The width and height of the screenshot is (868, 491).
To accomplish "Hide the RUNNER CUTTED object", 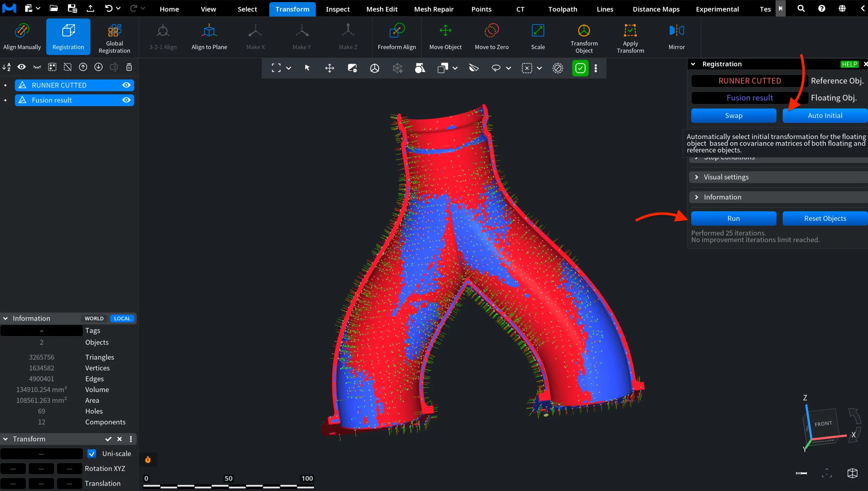I will point(126,85).
